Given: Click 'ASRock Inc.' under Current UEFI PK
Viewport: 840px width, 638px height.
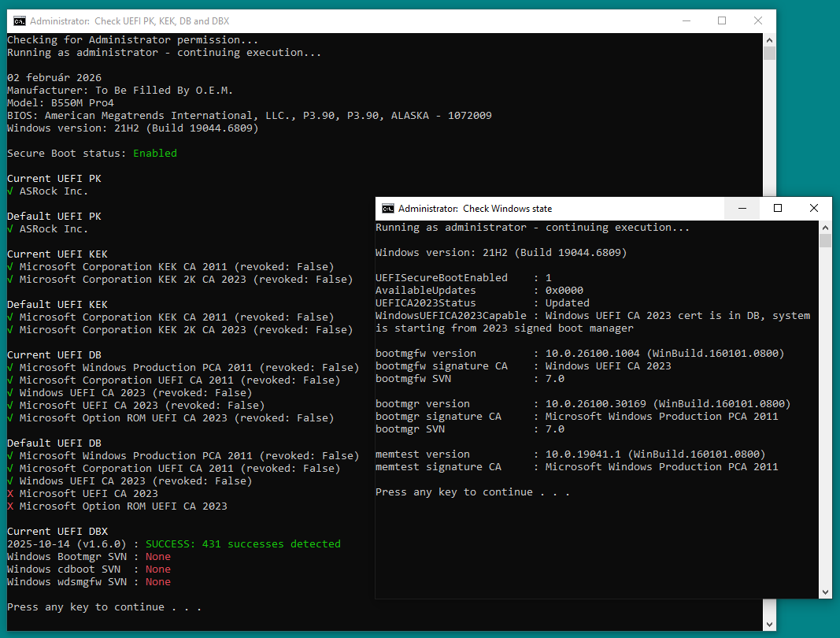Looking at the screenshot, I should (x=54, y=191).
